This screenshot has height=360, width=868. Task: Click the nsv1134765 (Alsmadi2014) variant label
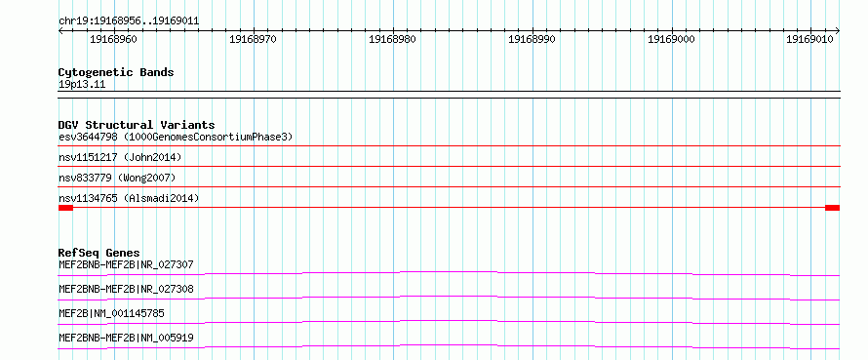coord(129,198)
